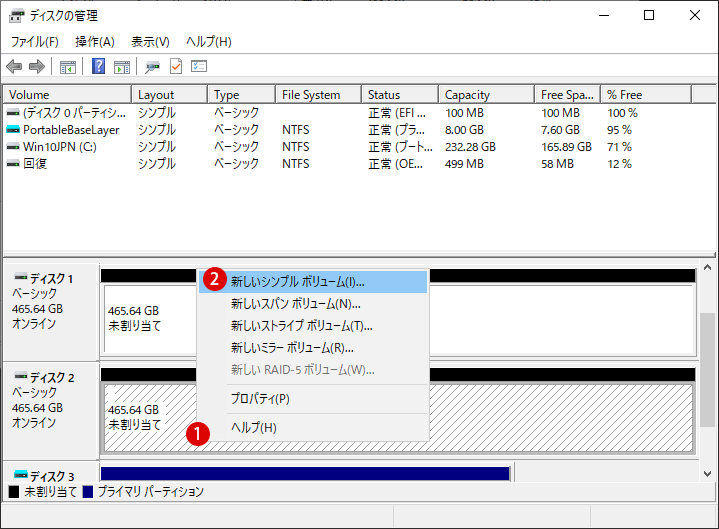The image size is (719, 529).
Task: Toggle the action pane toolbar icon
Action: (x=122, y=67)
